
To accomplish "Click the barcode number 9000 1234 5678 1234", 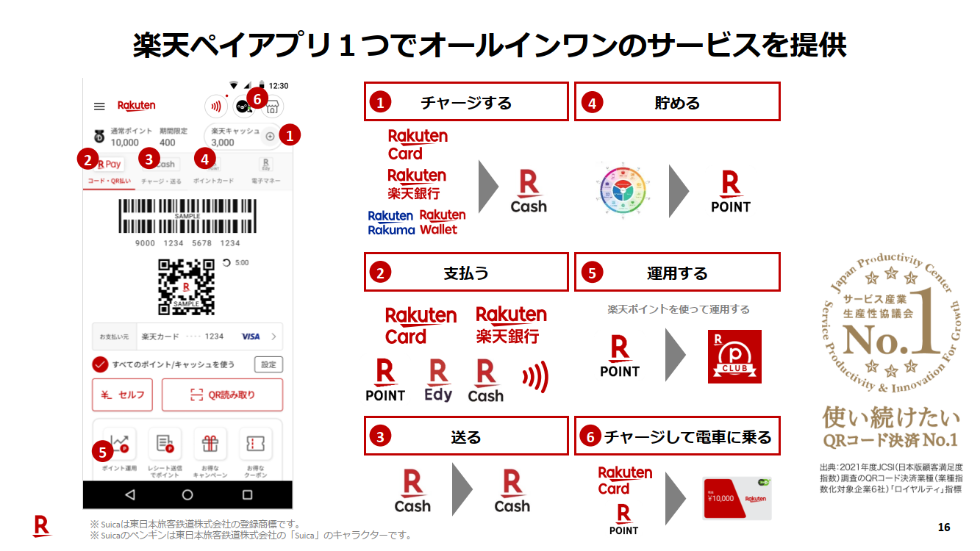I will click(187, 243).
